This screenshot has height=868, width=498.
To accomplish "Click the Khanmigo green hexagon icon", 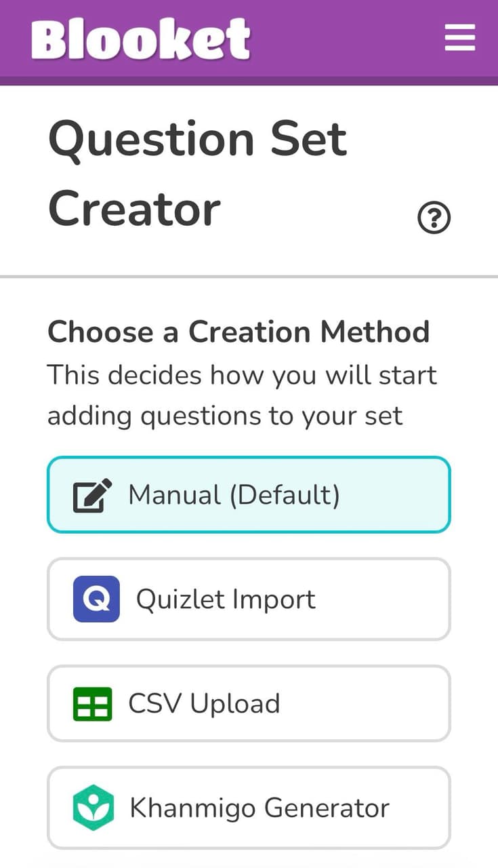I will [93, 807].
